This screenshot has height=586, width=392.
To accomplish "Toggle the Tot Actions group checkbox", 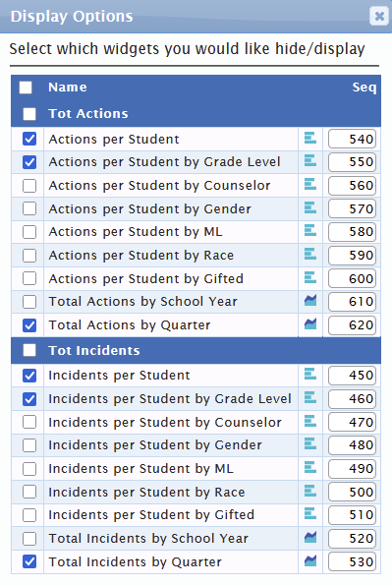I will click(29, 114).
